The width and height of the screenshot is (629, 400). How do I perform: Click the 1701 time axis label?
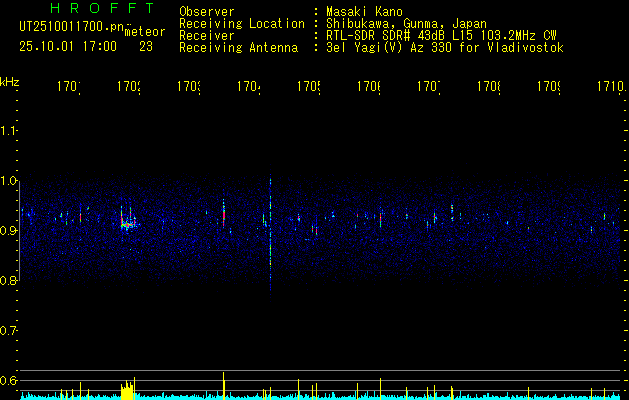[69, 86]
